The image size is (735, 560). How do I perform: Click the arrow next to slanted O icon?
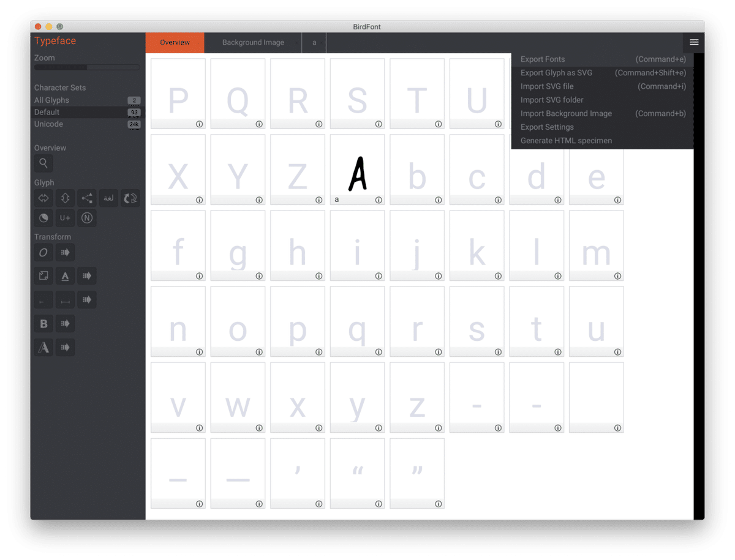pyautogui.click(x=65, y=252)
